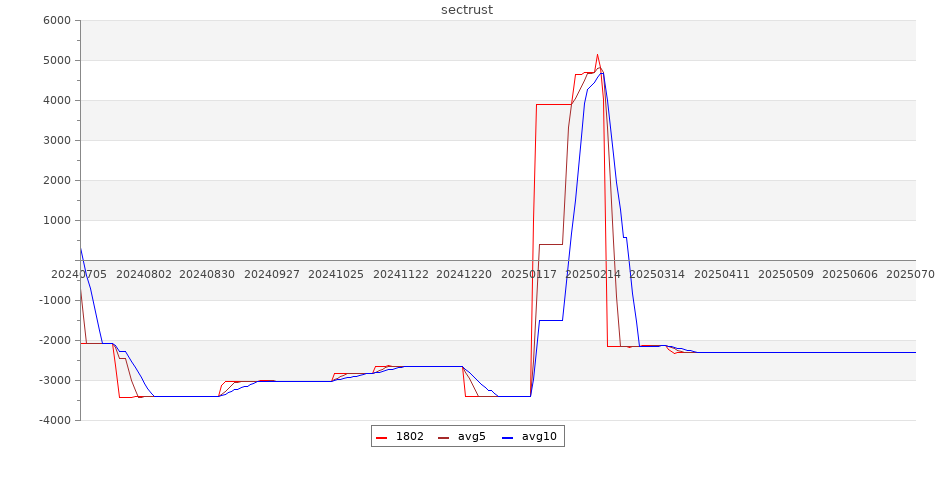935x500 pixels.
Task: Click the 3000 y-axis value label
Action: [57, 141]
